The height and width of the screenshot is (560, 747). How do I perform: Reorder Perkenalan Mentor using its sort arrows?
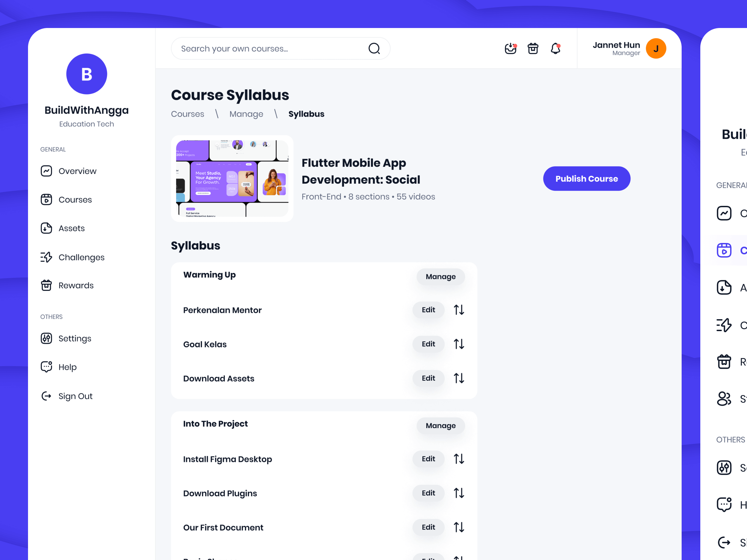pos(459,310)
